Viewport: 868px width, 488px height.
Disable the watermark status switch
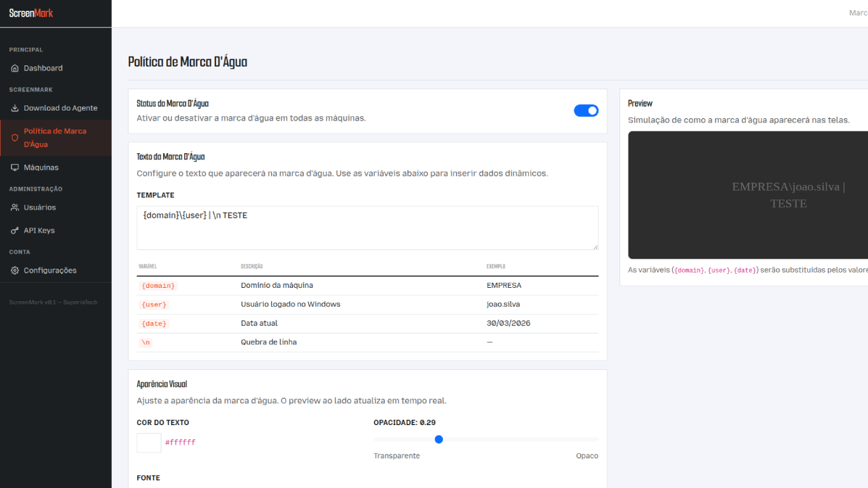[586, 111]
